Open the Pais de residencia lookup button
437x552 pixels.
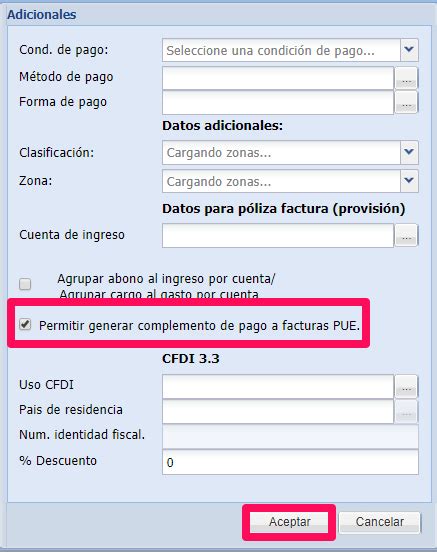pos(406,411)
